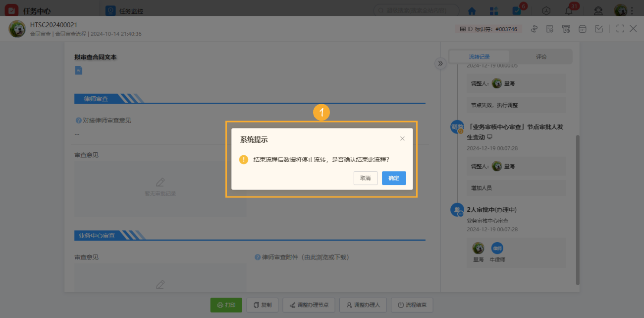Image resolution: width=644 pixels, height=318 pixels.
Task: Click the customer support headset icon
Action: tap(598, 10)
